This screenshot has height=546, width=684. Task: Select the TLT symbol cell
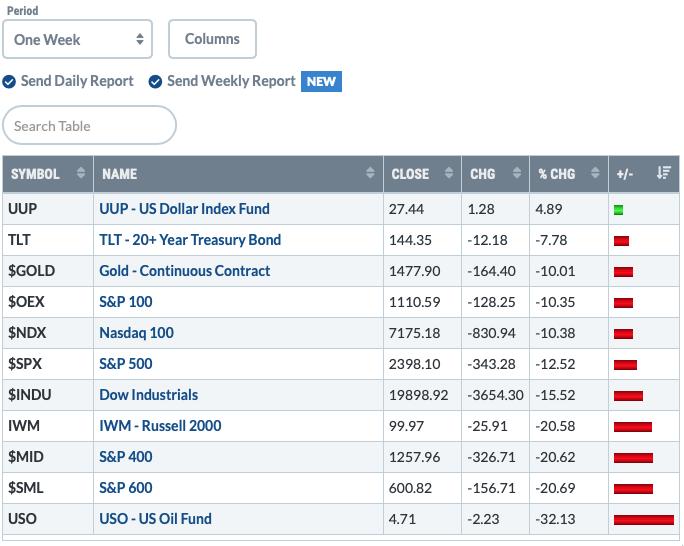click(x=48, y=240)
